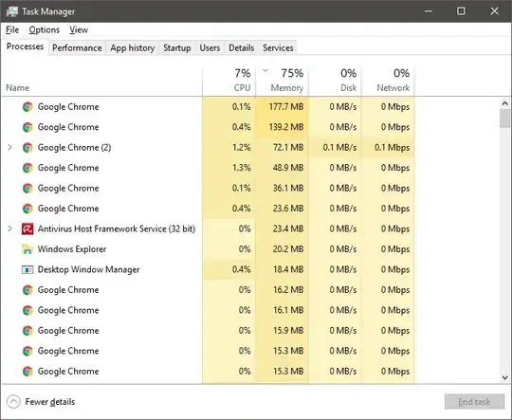The image size is (512, 420).
Task: Click Chrome icon in the 36.1 MB row
Action: 27,188
